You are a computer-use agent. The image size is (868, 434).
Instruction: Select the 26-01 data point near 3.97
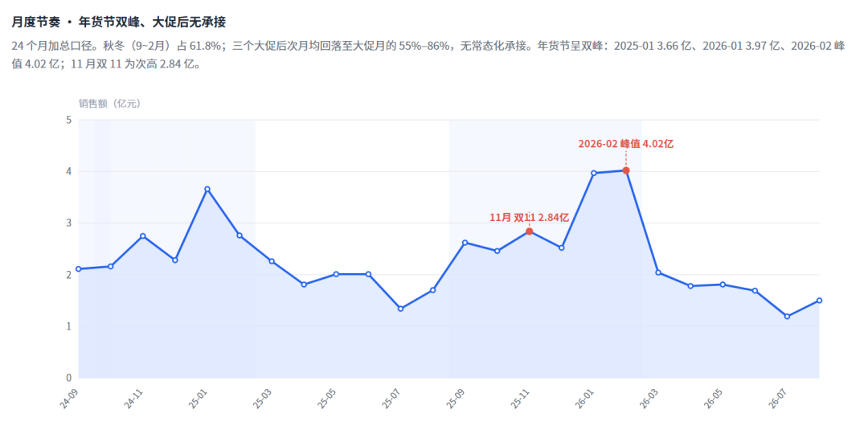click(594, 173)
